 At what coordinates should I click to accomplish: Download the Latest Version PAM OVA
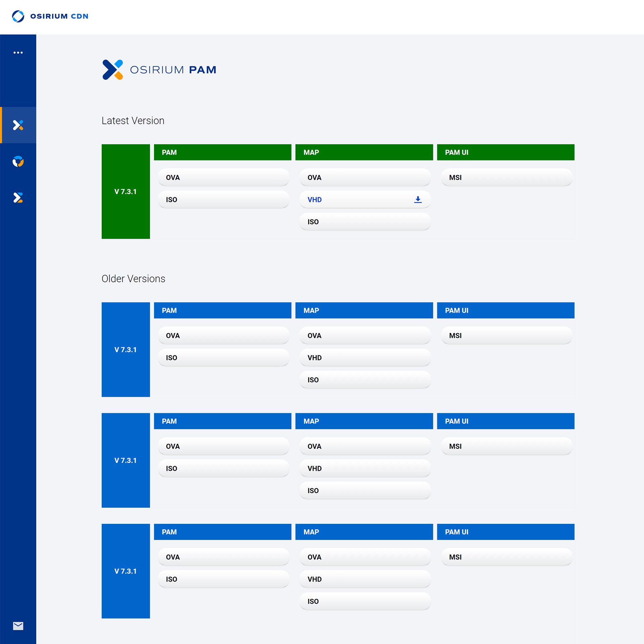coord(224,178)
